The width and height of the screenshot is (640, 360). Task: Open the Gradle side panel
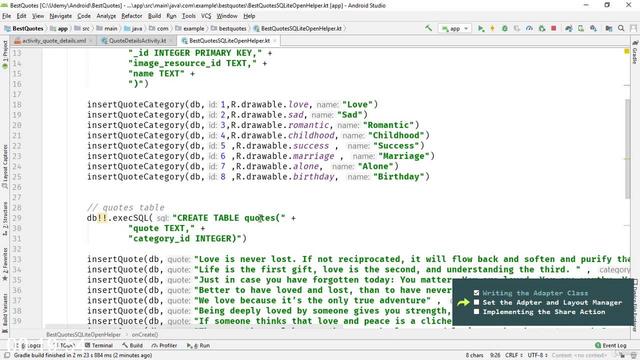[x=635, y=52]
